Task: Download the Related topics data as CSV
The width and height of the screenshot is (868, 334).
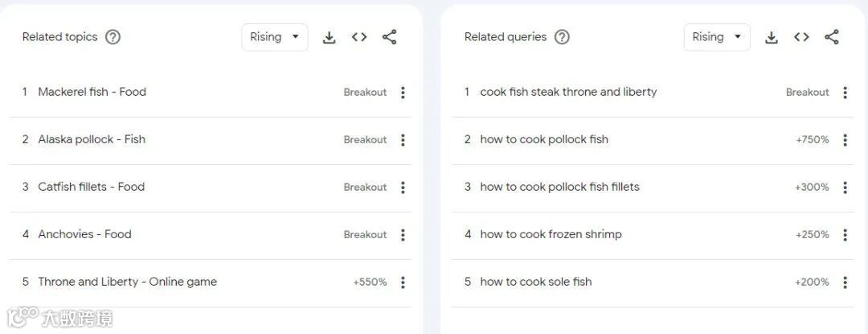Action: click(x=330, y=37)
